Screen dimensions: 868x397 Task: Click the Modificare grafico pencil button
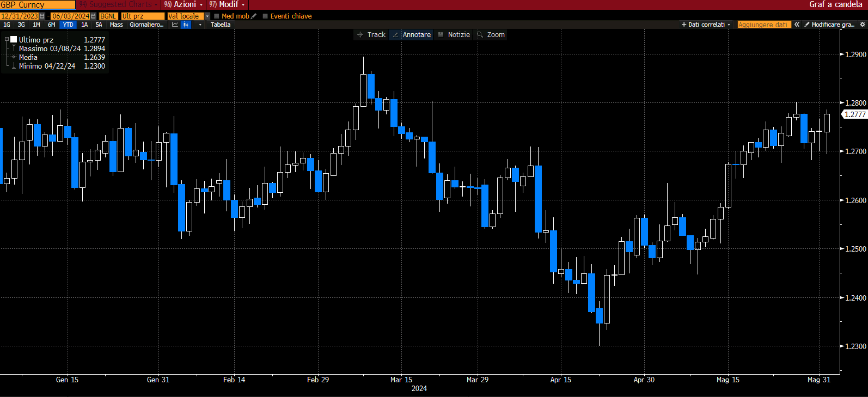pyautogui.click(x=829, y=25)
